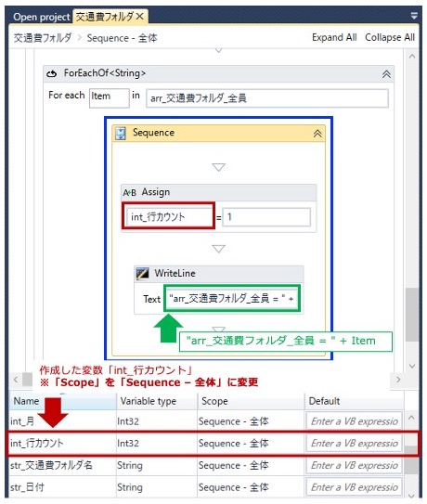
Task: Close the 交通費フォルダ tab
Action: 140,16
